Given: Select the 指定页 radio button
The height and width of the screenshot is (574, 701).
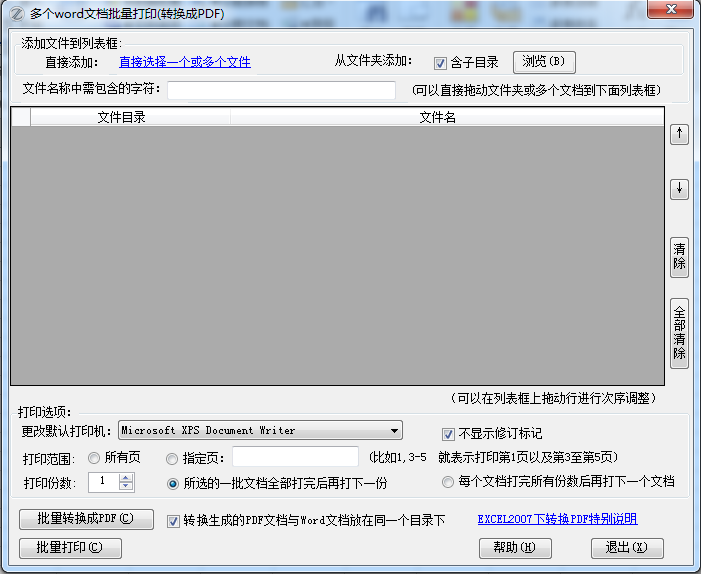Looking at the screenshot, I should tap(173, 458).
